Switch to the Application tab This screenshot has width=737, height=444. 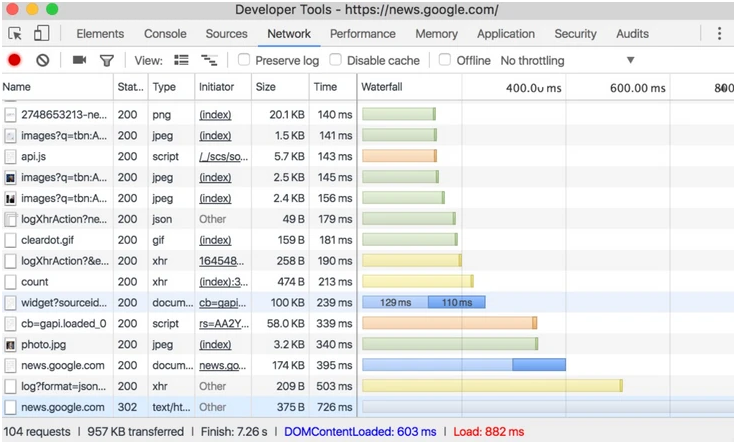coord(506,34)
